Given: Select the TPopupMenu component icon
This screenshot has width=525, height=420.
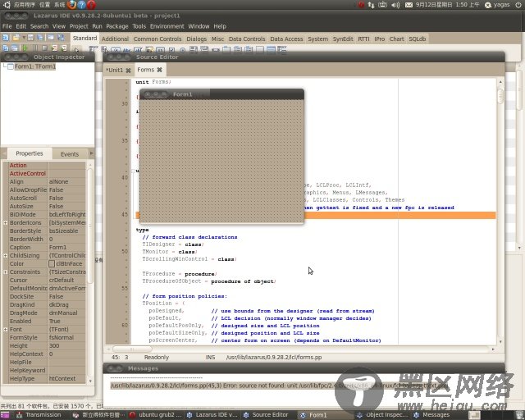Looking at the screenshot, I should click(105, 49).
